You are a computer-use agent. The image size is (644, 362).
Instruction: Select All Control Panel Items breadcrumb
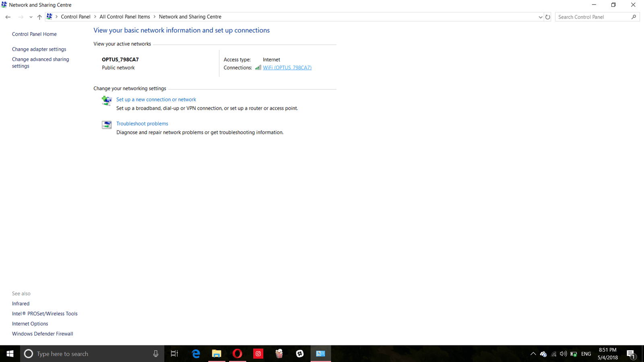pyautogui.click(x=125, y=17)
